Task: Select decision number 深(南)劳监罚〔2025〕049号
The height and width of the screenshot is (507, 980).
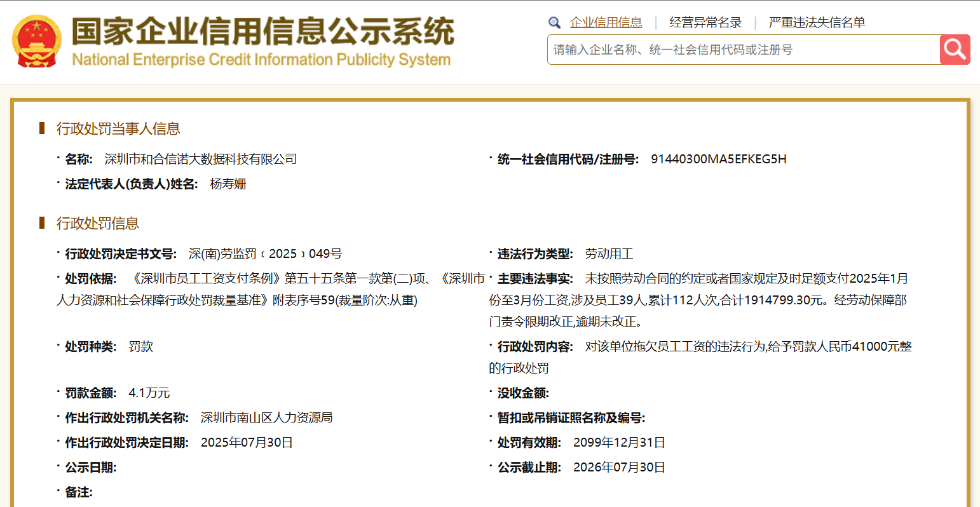Action: point(265,253)
